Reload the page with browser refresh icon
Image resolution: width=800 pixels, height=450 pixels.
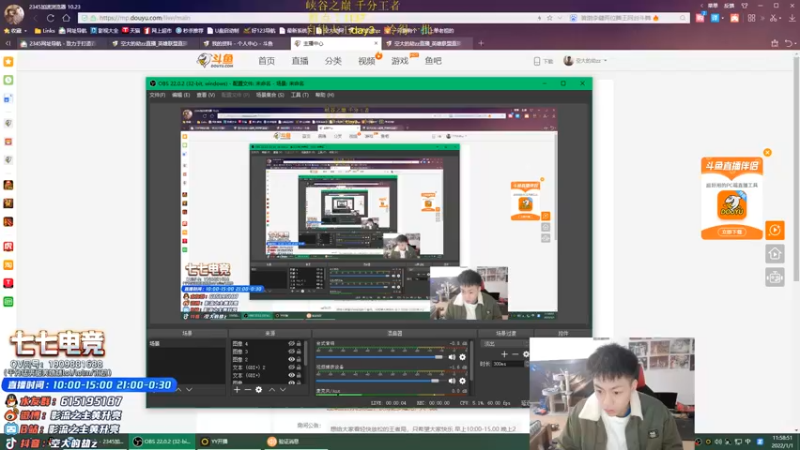[x=51, y=18]
